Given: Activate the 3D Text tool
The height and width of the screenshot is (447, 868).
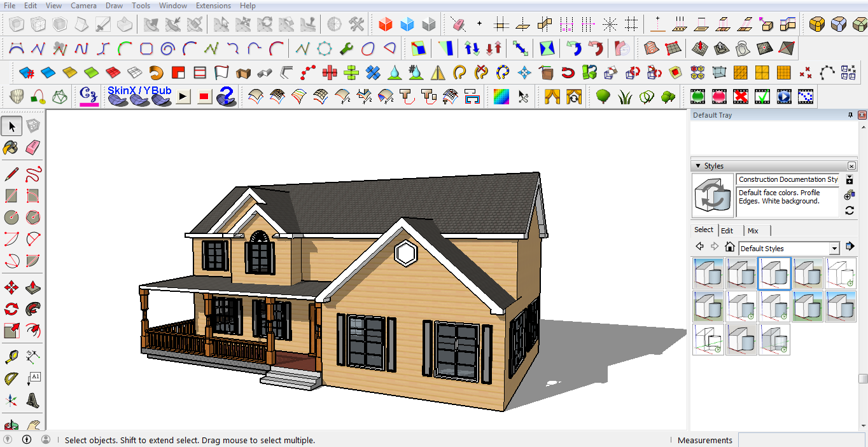Looking at the screenshot, I should [x=33, y=401].
